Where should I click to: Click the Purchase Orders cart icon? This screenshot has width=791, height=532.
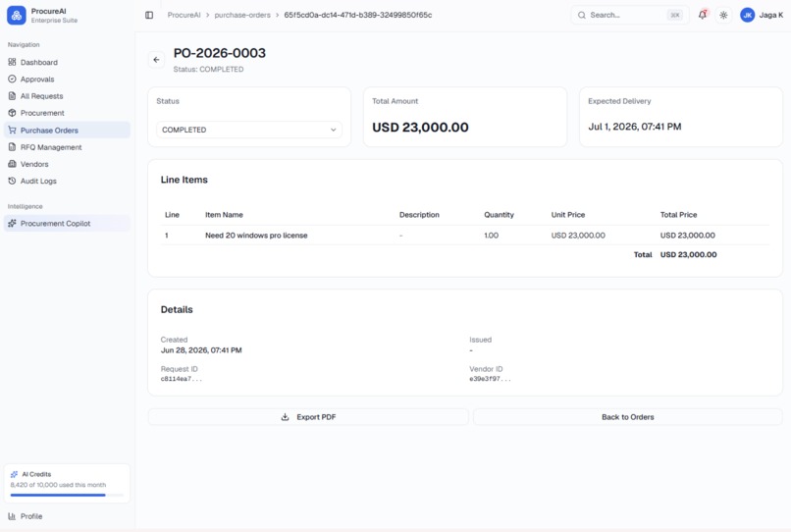click(x=12, y=131)
